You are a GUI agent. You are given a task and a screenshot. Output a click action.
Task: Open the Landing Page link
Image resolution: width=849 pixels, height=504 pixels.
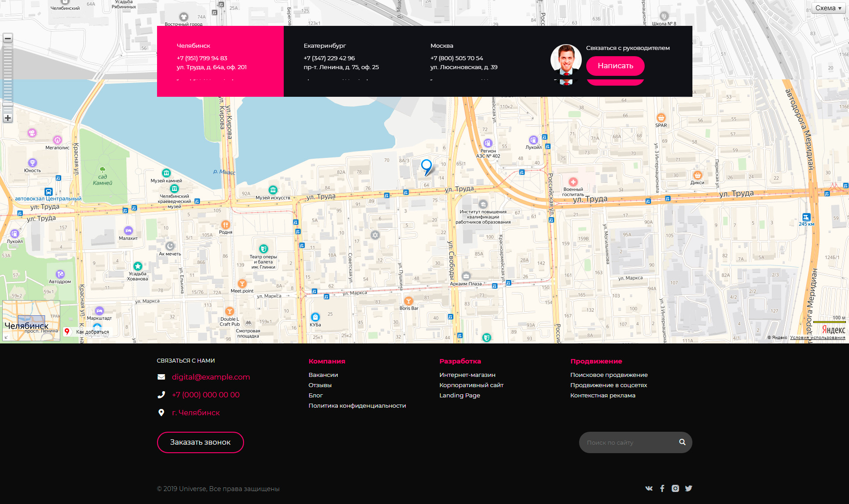point(460,396)
